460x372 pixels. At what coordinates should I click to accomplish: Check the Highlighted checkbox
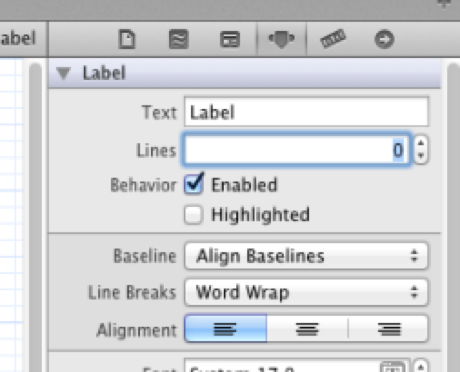[x=193, y=214]
